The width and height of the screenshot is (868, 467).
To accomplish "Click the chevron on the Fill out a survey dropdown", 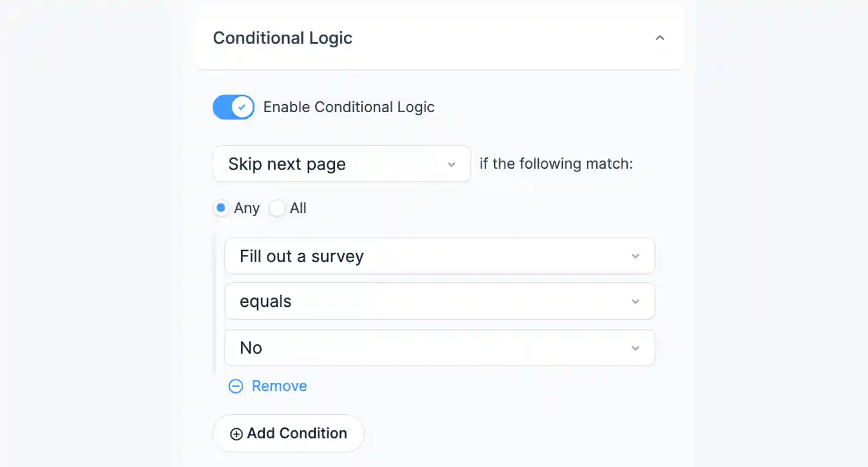I will pos(636,256).
